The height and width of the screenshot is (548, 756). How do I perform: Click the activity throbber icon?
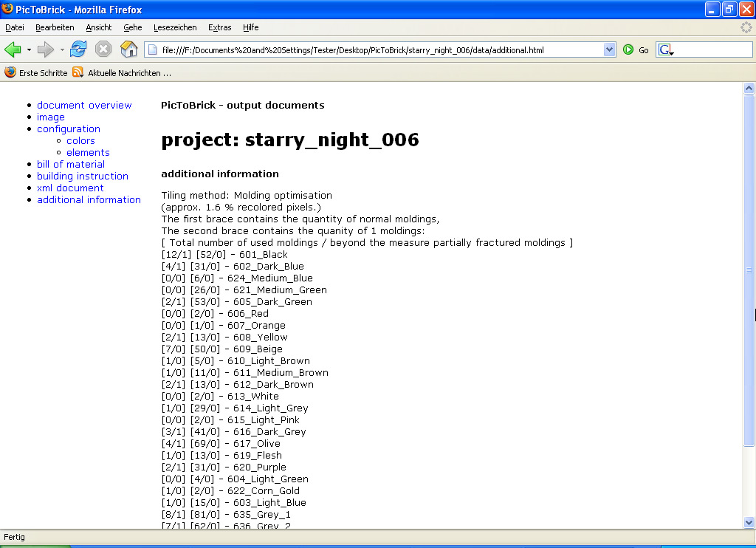point(746,27)
